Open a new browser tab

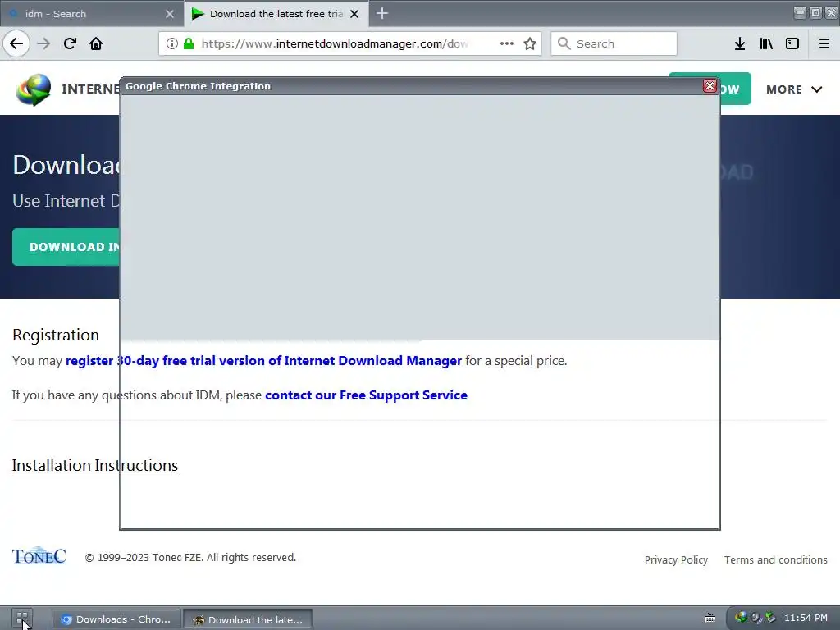382,13
